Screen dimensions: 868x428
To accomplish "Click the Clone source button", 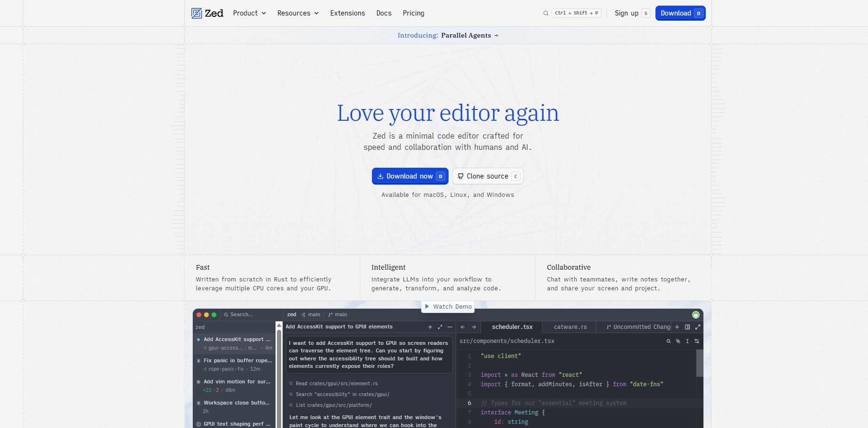I will (488, 176).
